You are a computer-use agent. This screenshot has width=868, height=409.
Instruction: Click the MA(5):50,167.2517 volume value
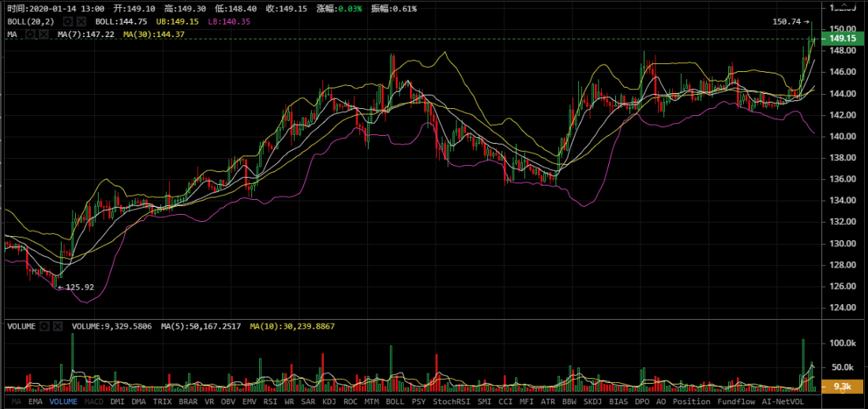pos(201,327)
